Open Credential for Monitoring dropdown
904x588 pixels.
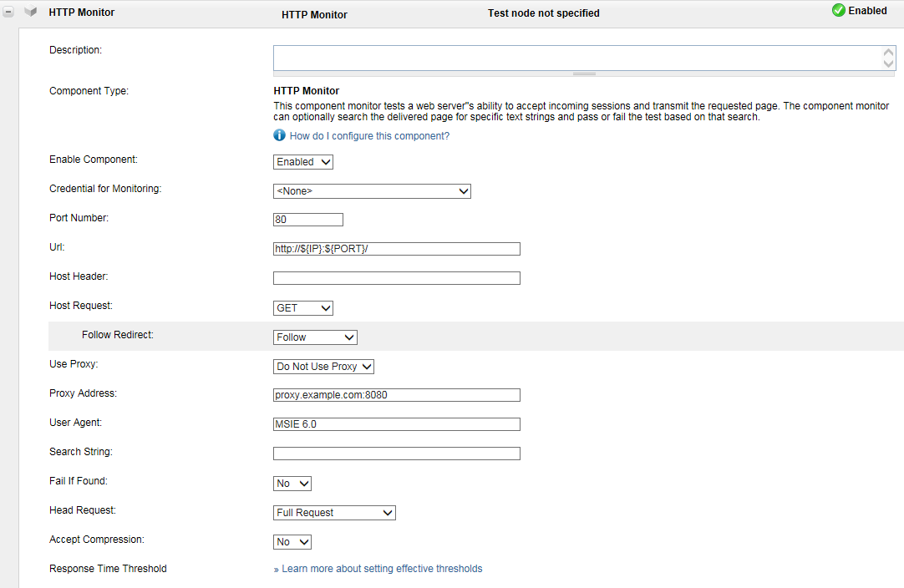point(372,190)
